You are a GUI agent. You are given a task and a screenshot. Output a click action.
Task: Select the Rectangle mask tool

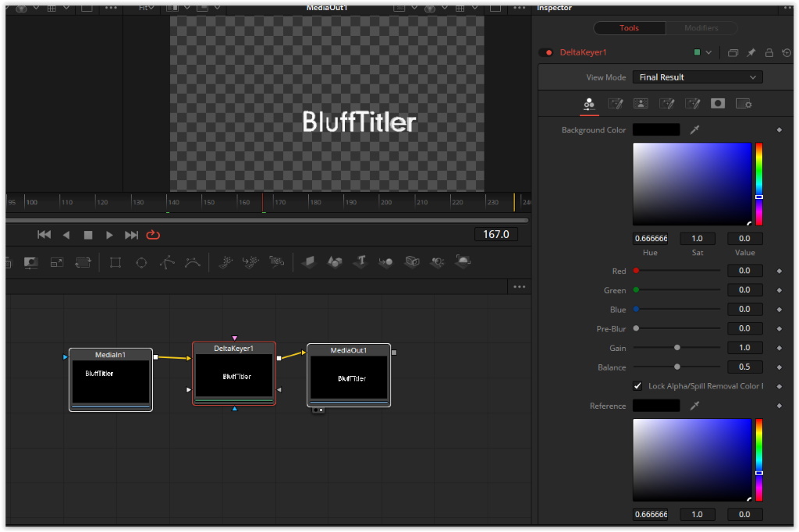[x=115, y=263]
